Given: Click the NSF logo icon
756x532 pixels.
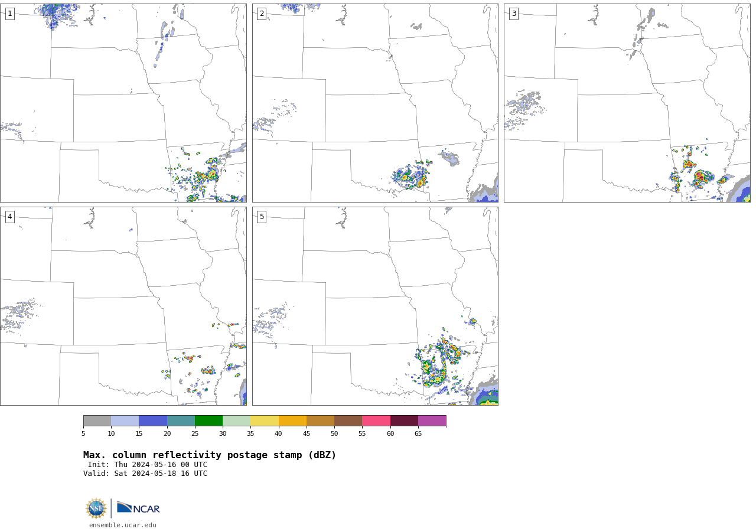Looking at the screenshot, I should (96, 508).
